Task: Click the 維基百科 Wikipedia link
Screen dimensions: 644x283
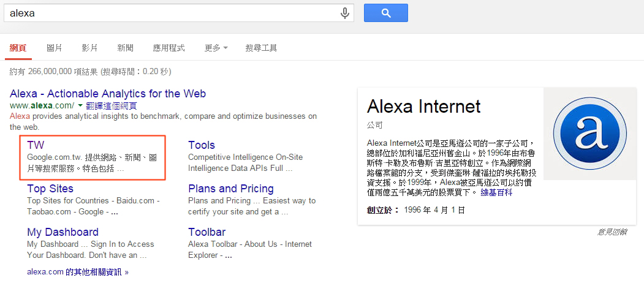Action: click(496, 192)
